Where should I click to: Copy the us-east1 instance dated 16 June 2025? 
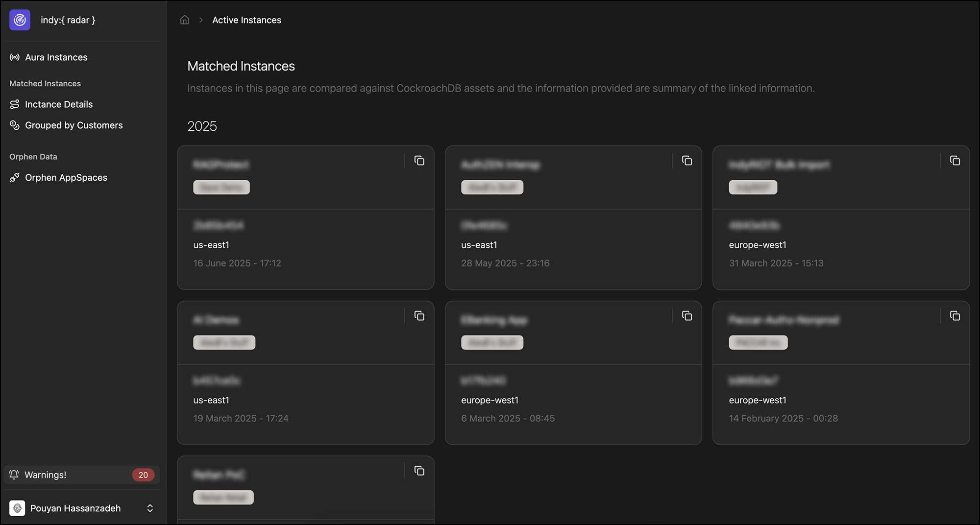tap(419, 161)
